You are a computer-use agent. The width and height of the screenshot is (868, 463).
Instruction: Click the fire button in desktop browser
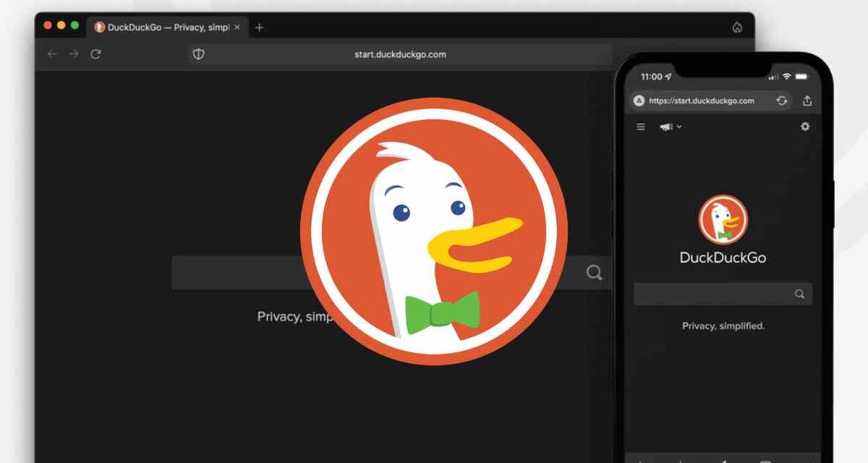(737, 27)
